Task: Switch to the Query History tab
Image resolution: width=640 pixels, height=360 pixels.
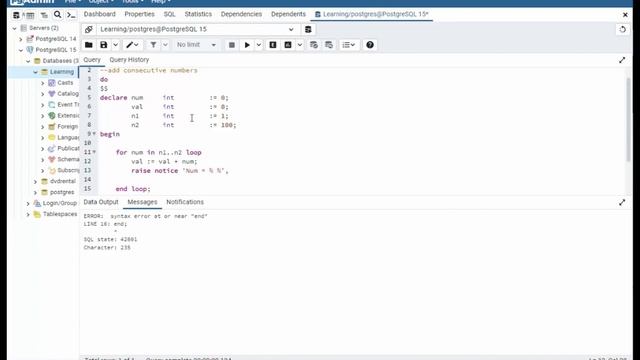Action: coord(129,60)
